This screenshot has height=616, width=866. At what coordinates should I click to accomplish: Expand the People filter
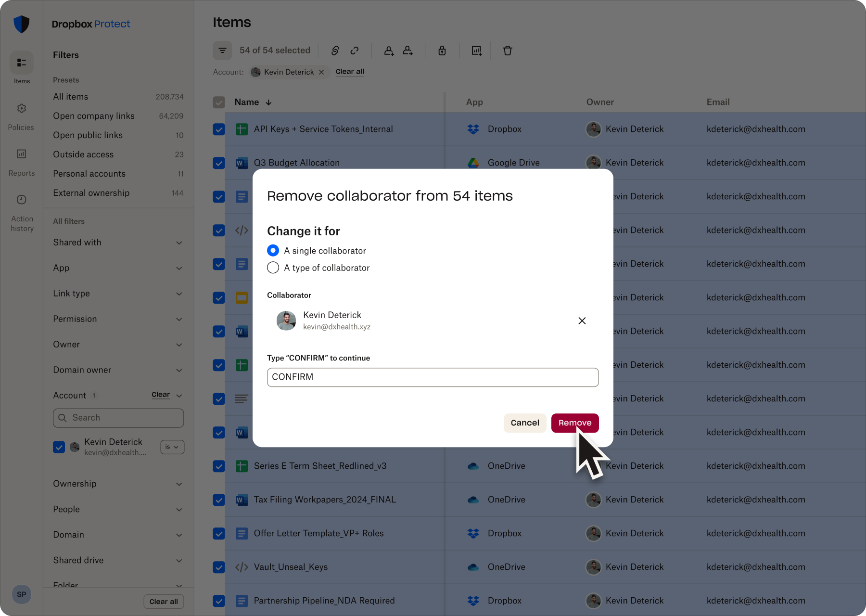(118, 510)
